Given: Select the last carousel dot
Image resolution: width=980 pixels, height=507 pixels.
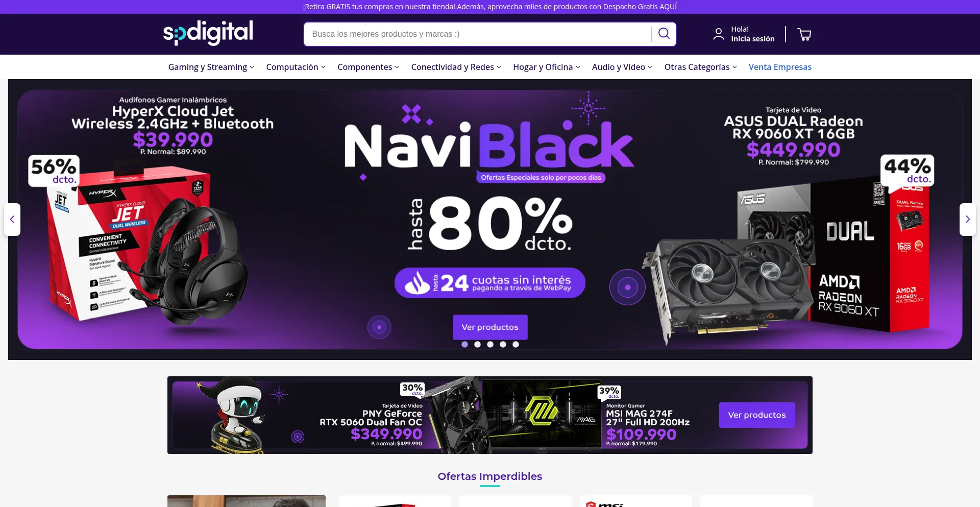Looking at the screenshot, I should click(516, 345).
